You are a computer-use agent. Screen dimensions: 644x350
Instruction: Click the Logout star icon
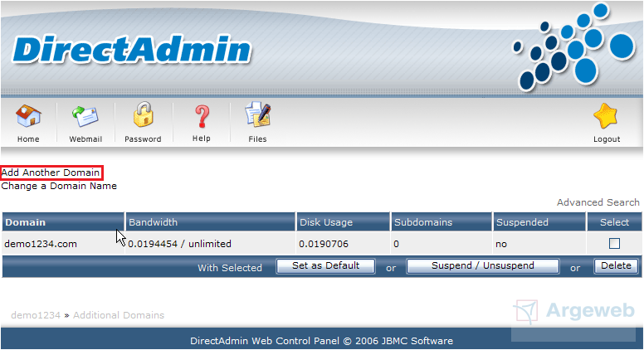click(606, 116)
